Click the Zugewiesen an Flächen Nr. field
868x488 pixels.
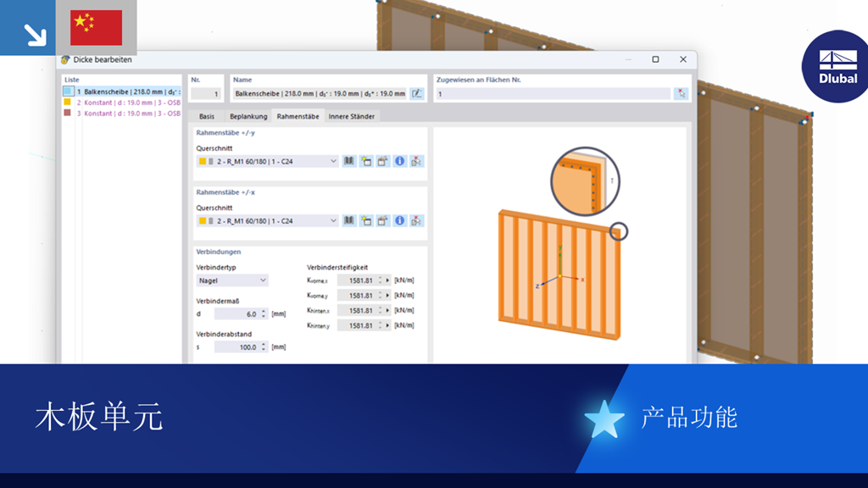click(553, 94)
